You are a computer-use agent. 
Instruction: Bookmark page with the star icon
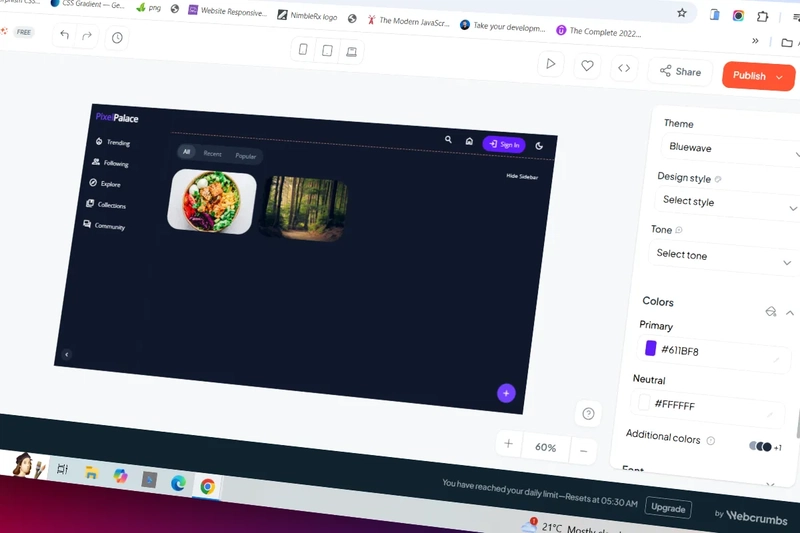(682, 13)
